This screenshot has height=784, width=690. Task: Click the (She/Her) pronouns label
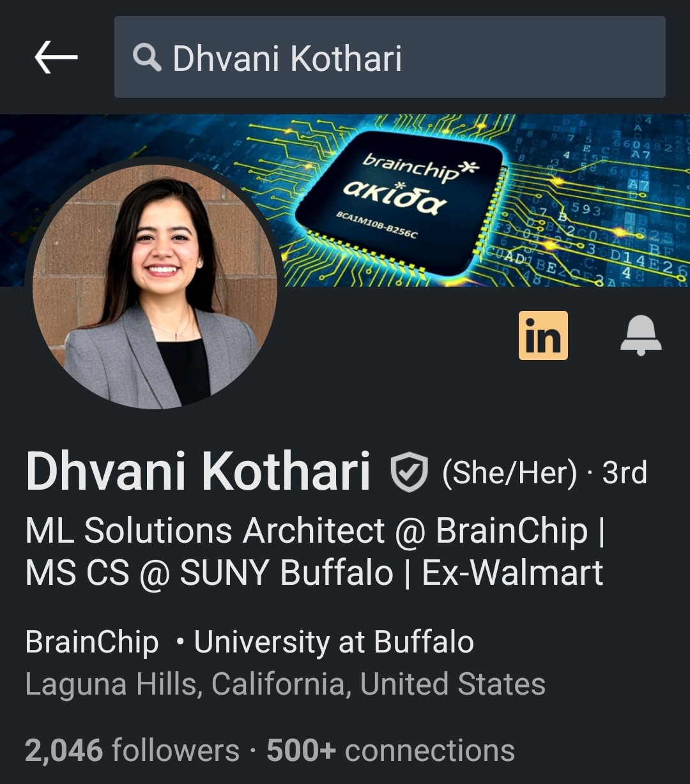(x=510, y=472)
